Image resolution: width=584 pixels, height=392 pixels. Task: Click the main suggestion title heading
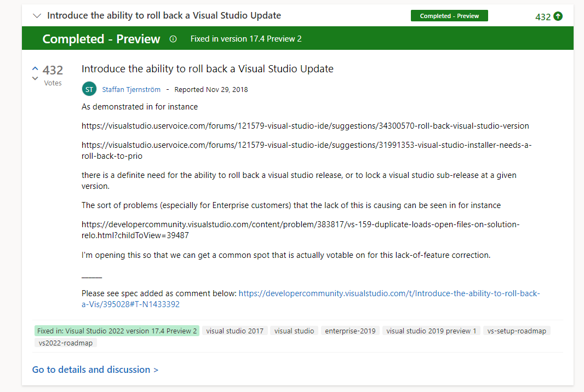click(208, 69)
